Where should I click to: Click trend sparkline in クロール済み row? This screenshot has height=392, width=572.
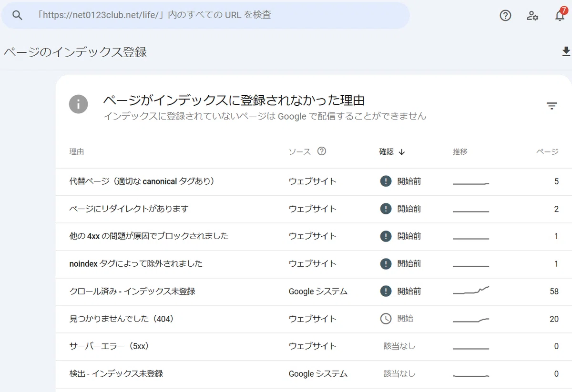(471, 290)
